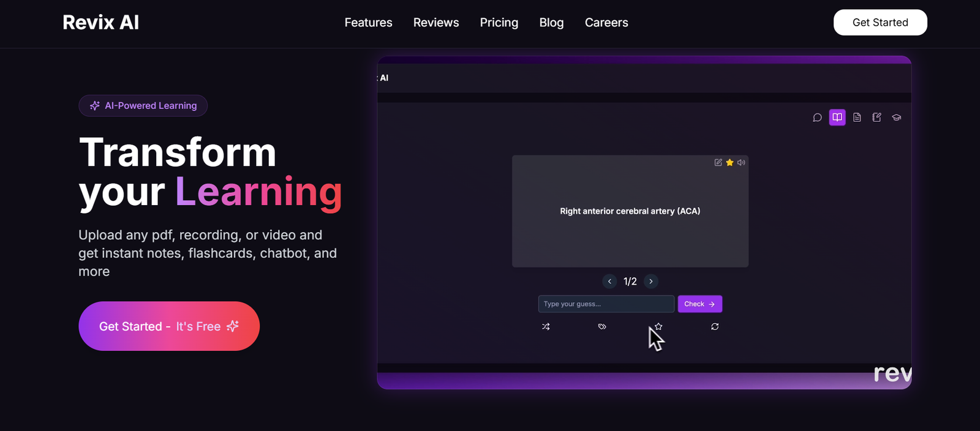The image size is (980, 431).
Task: Select the highlighted flashcards book icon
Action: click(x=837, y=118)
